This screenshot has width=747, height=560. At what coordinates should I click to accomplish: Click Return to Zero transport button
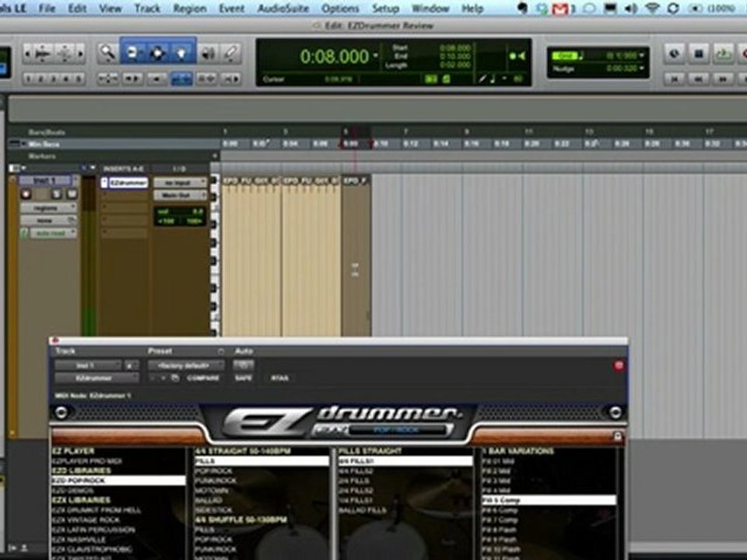[675, 79]
